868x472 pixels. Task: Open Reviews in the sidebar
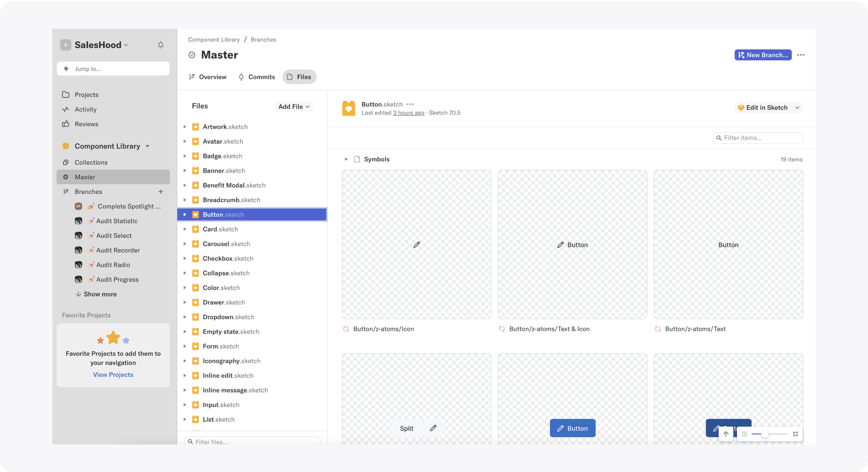pos(86,124)
